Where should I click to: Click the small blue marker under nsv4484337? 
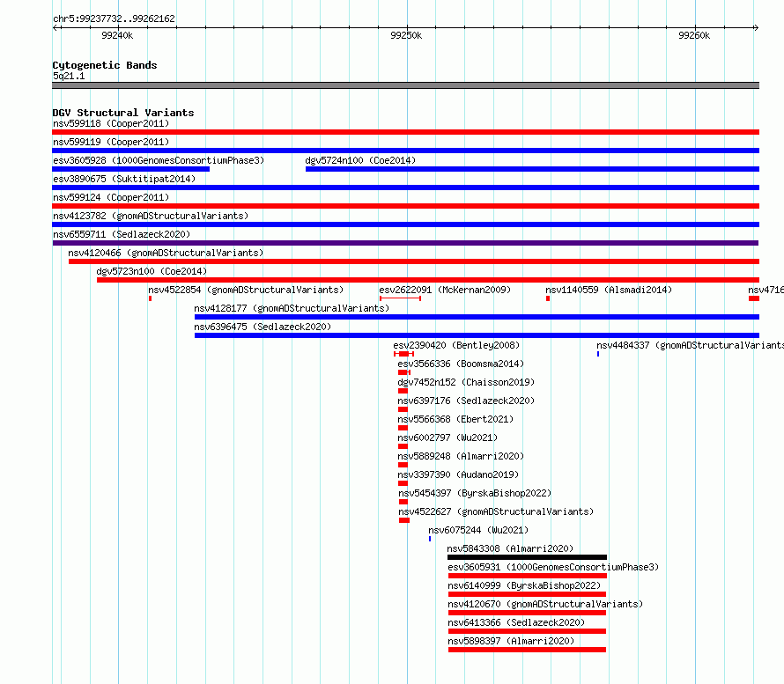tap(598, 354)
